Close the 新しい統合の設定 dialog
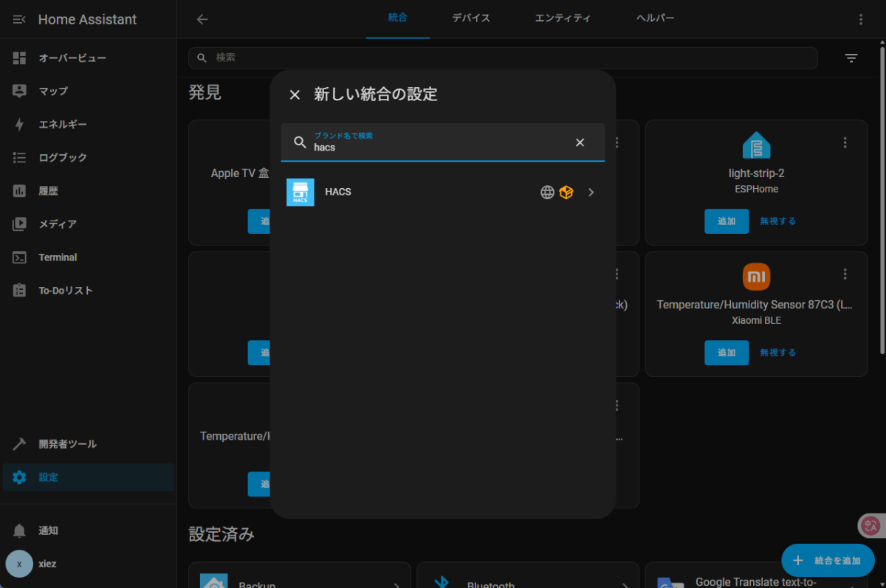Image resolution: width=886 pixels, height=588 pixels. click(295, 94)
